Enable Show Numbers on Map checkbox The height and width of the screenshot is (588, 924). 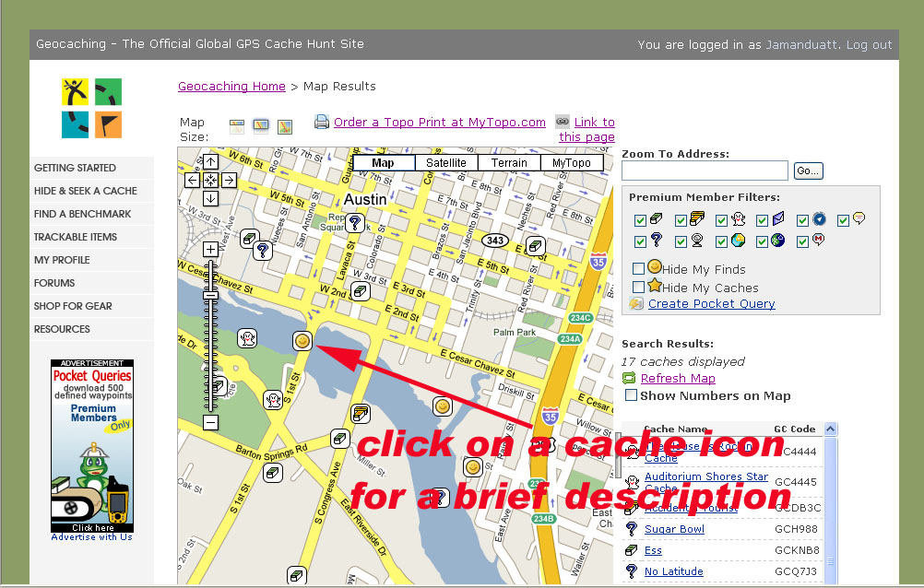[x=631, y=394]
